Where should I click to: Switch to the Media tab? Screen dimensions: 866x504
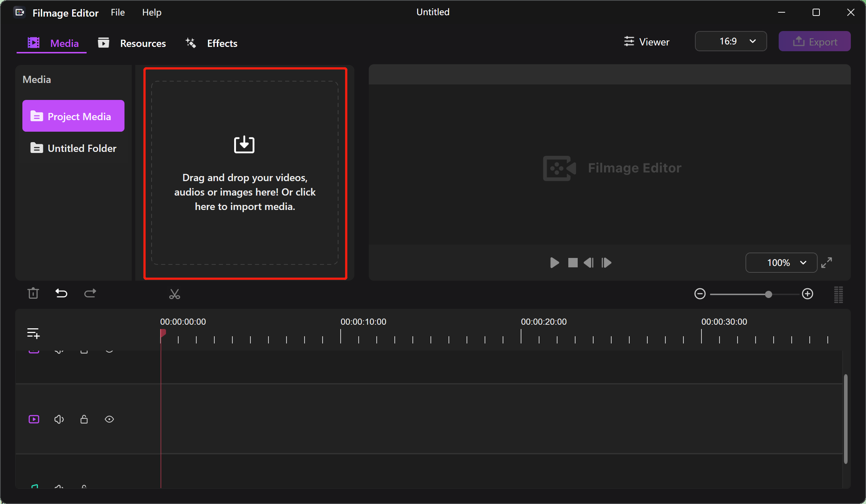[53, 43]
